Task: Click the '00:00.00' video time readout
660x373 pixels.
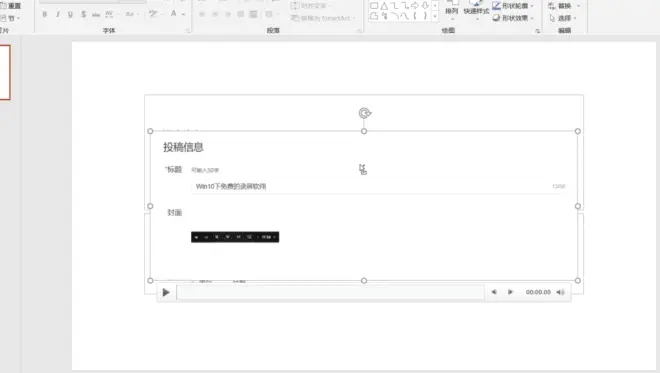Action: tap(538, 292)
